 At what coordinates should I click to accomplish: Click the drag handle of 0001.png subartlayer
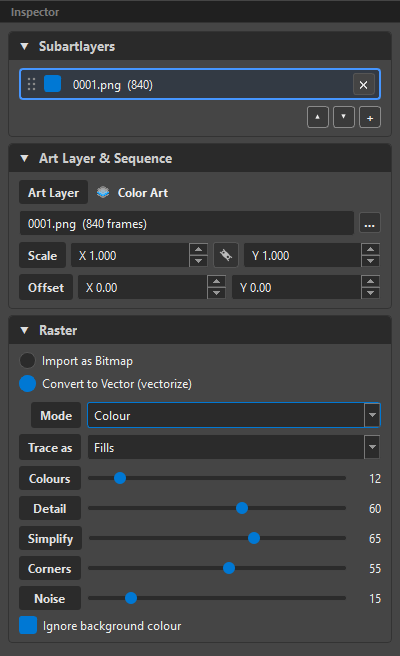[x=31, y=84]
